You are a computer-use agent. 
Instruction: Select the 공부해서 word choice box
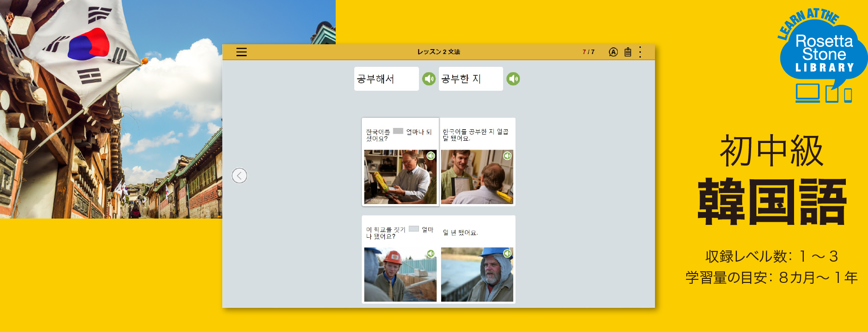pyautogui.click(x=386, y=79)
